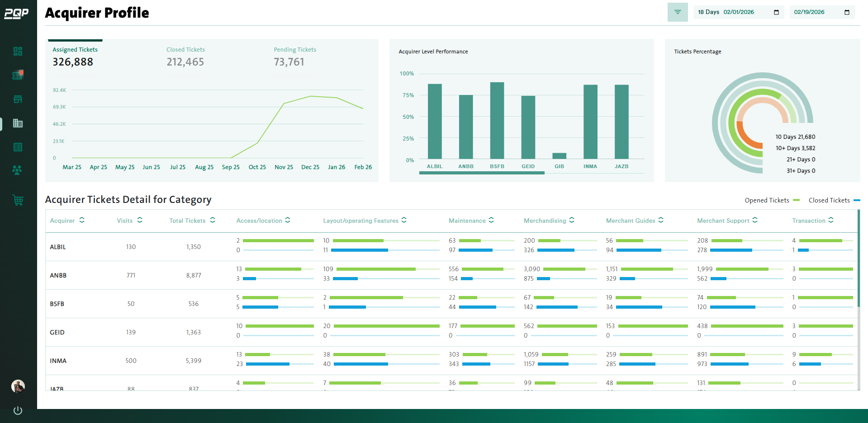Open the shopping cart section
This screenshot has width=868, height=423.
(18, 199)
